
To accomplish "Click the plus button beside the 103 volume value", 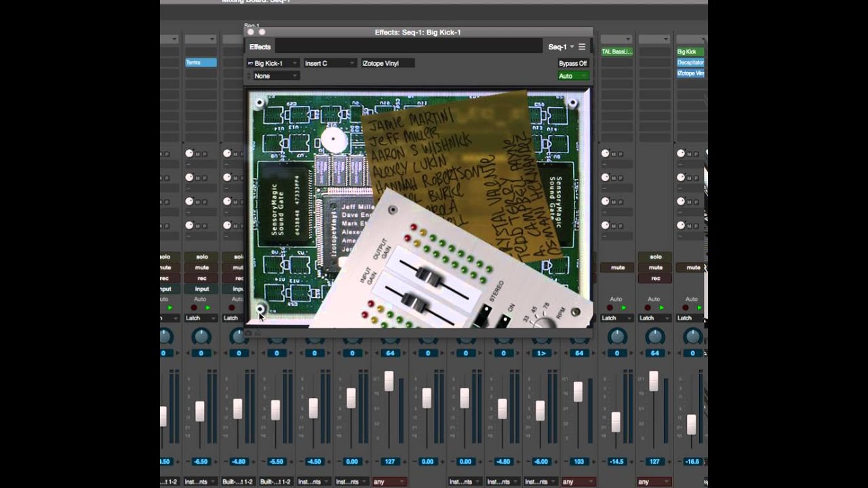I will coord(593,462).
